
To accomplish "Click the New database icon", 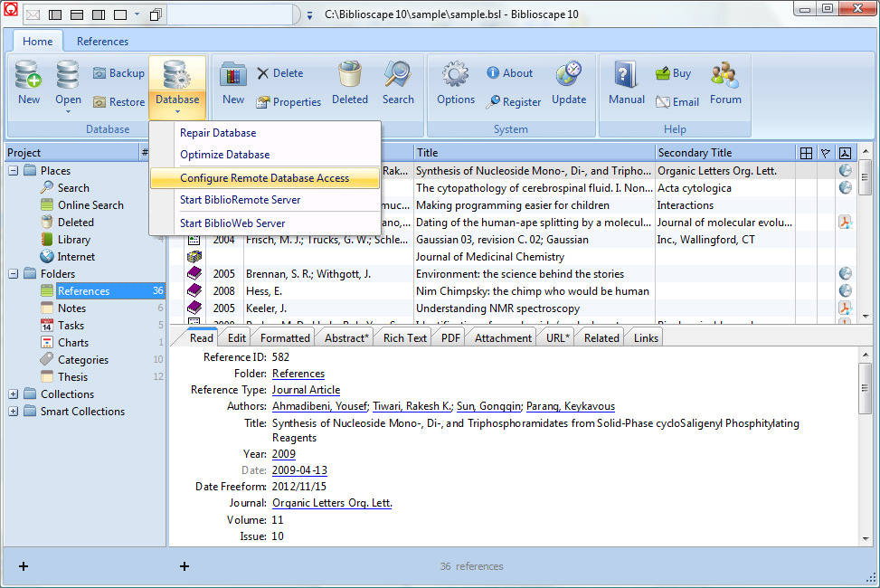I will tap(29, 82).
